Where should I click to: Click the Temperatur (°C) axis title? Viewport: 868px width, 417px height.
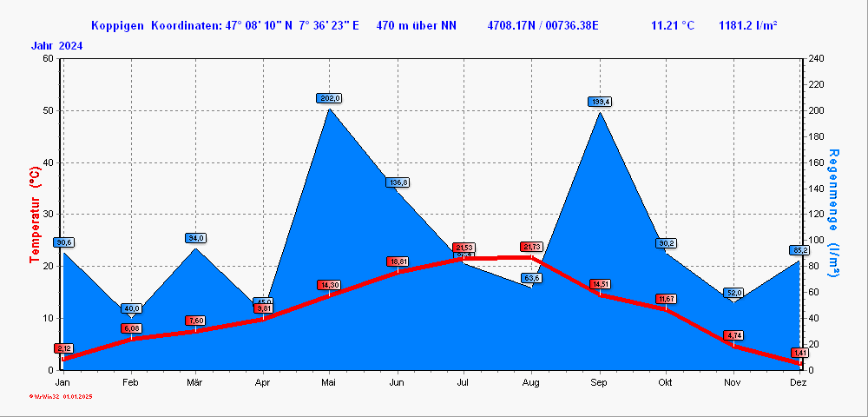pyautogui.click(x=36, y=215)
